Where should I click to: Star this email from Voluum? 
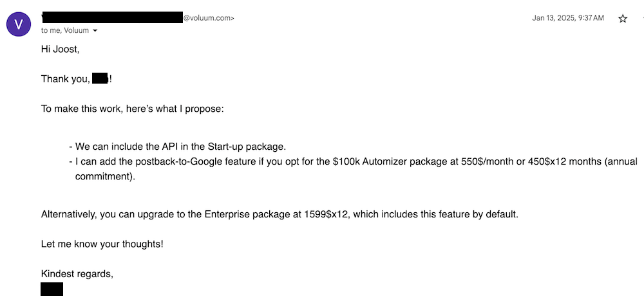coord(623,19)
